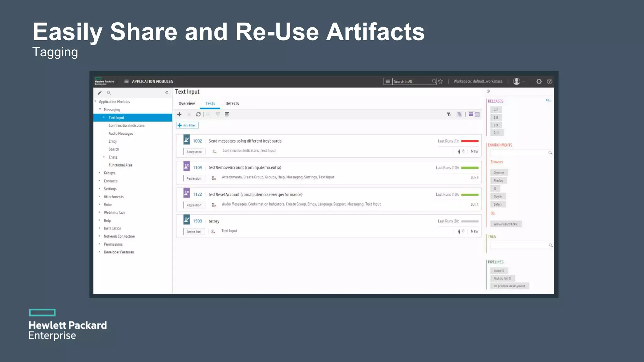644x362 pixels.
Task: Click the automated test icon for 1122
Action: click(187, 193)
